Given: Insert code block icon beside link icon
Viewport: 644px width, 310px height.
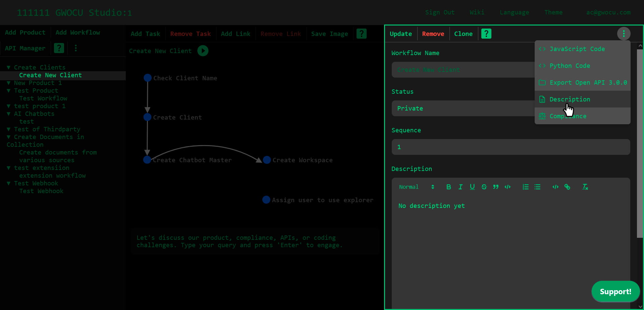Looking at the screenshot, I should click(x=555, y=187).
